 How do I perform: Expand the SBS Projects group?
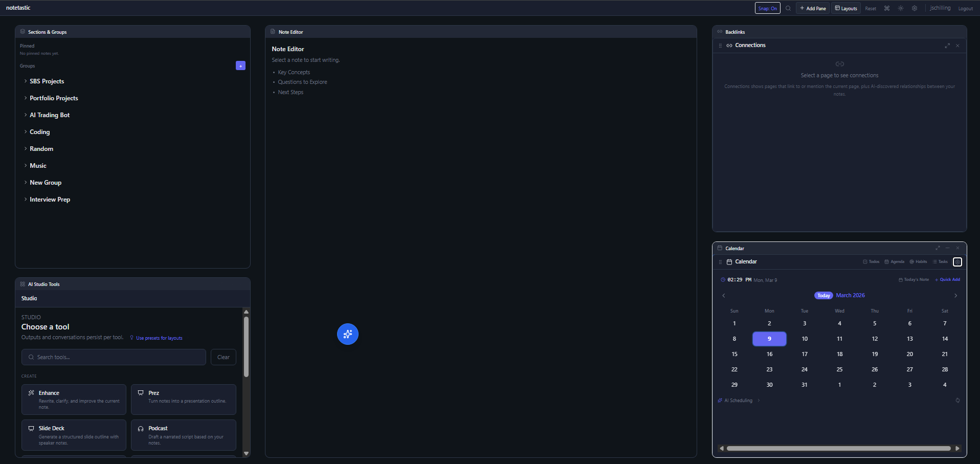point(47,81)
